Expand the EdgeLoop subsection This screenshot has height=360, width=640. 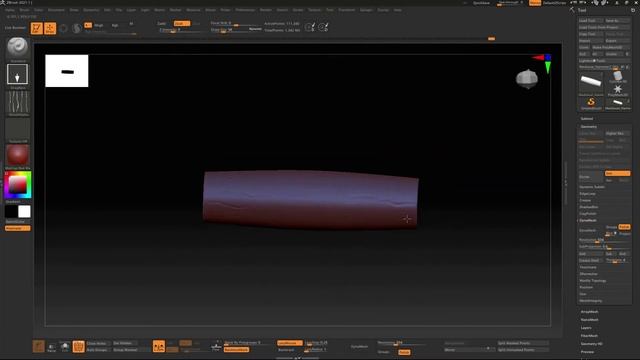point(588,193)
